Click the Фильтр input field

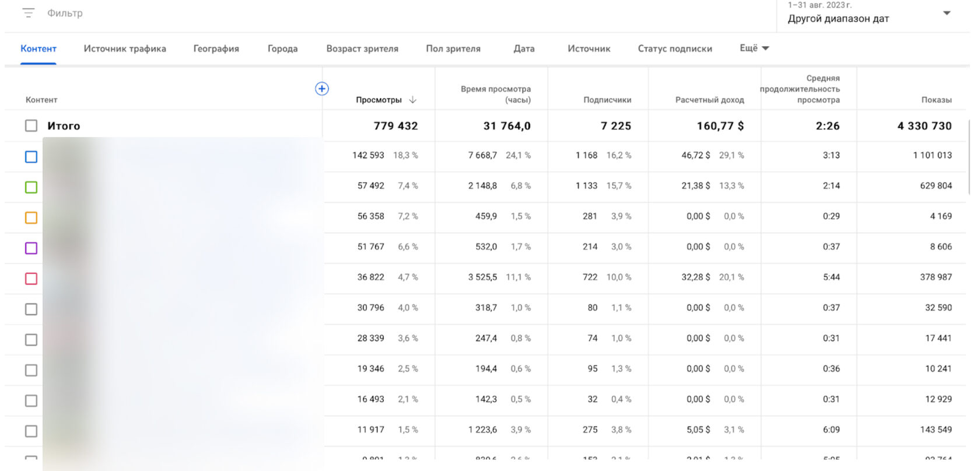click(65, 13)
